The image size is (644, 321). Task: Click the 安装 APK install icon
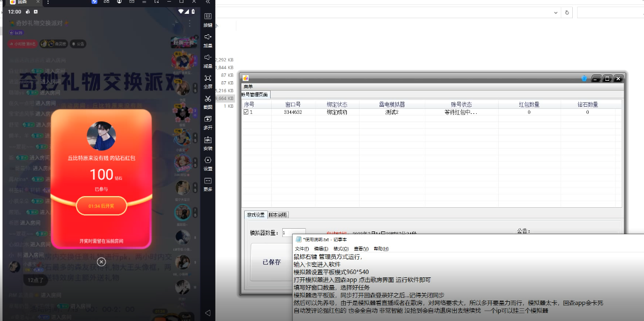(207, 142)
